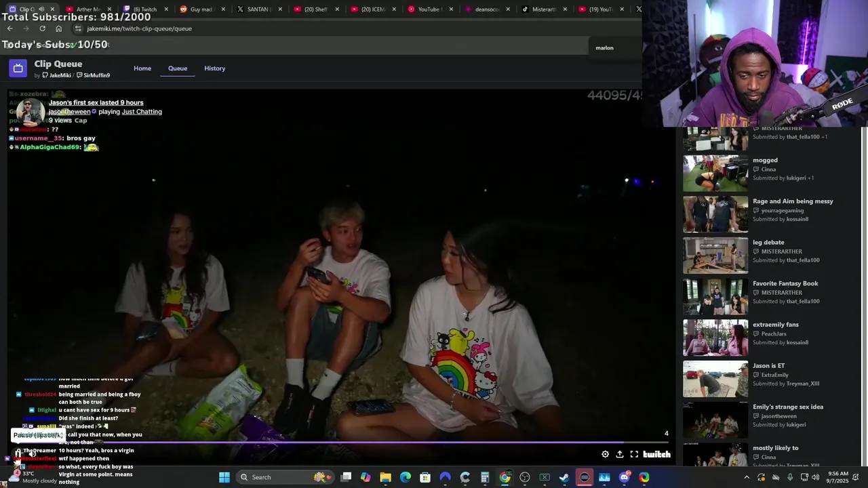
Task: Show hidden system tray icons chevron
Action: [747, 477]
